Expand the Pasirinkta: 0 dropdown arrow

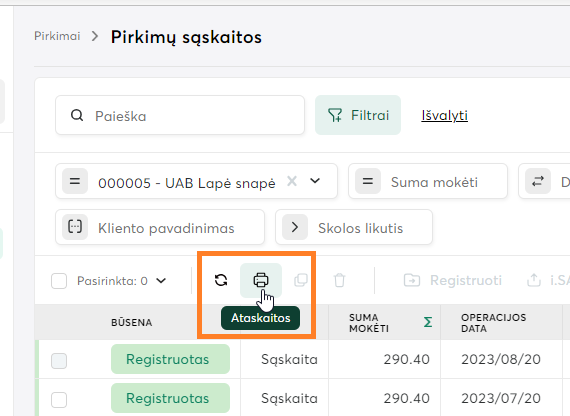tap(161, 280)
